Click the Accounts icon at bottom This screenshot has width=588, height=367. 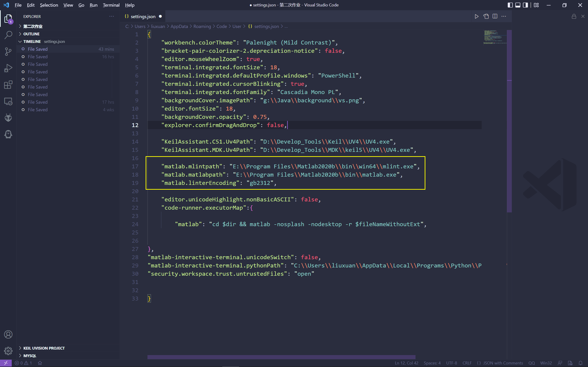(x=8, y=334)
